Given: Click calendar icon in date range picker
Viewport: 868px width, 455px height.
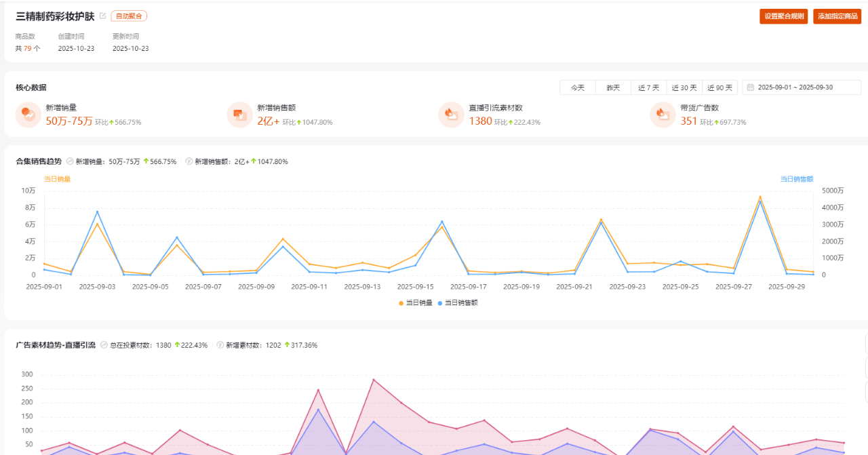Looking at the screenshot, I should pos(751,87).
